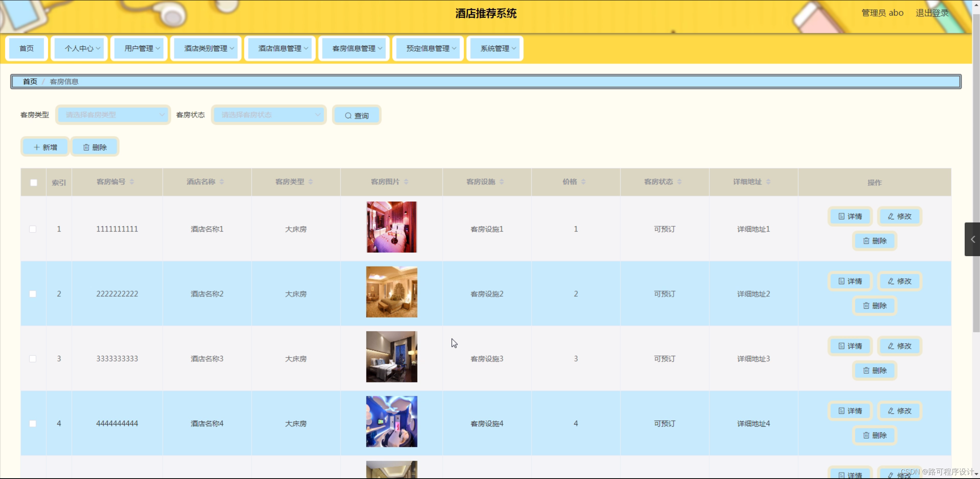980x479 pixels.
Task: Open the 系统管理 menu
Action: [495, 48]
